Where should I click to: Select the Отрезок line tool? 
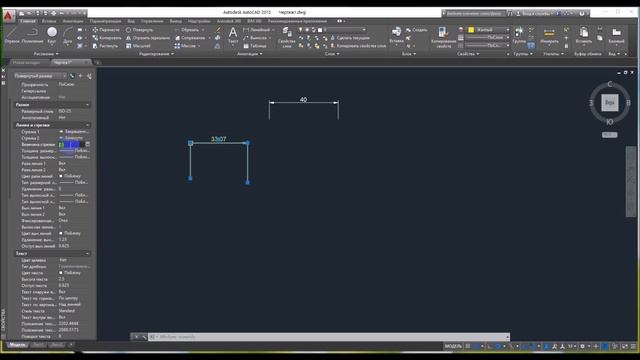(x=12, y=35)
